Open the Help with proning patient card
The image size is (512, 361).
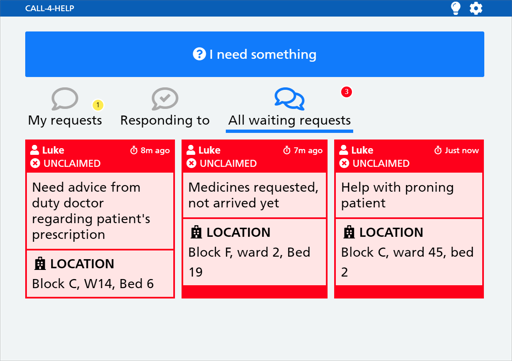(409, 219)
